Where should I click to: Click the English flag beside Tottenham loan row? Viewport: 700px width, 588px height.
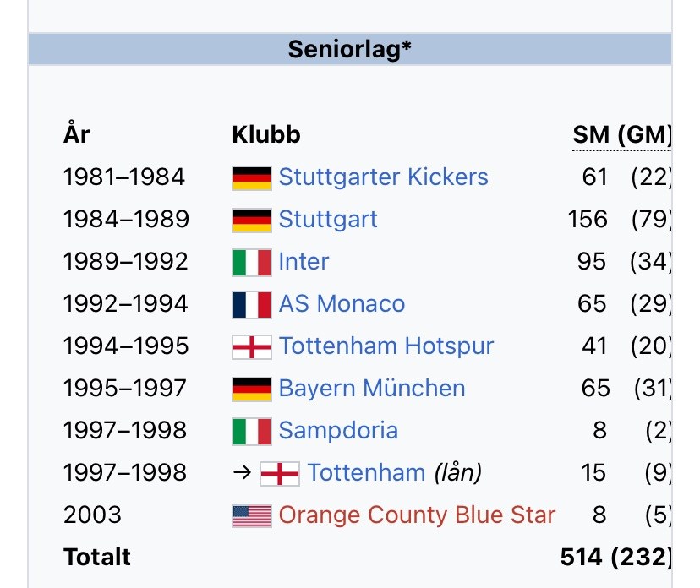click(x=280, y=473)
